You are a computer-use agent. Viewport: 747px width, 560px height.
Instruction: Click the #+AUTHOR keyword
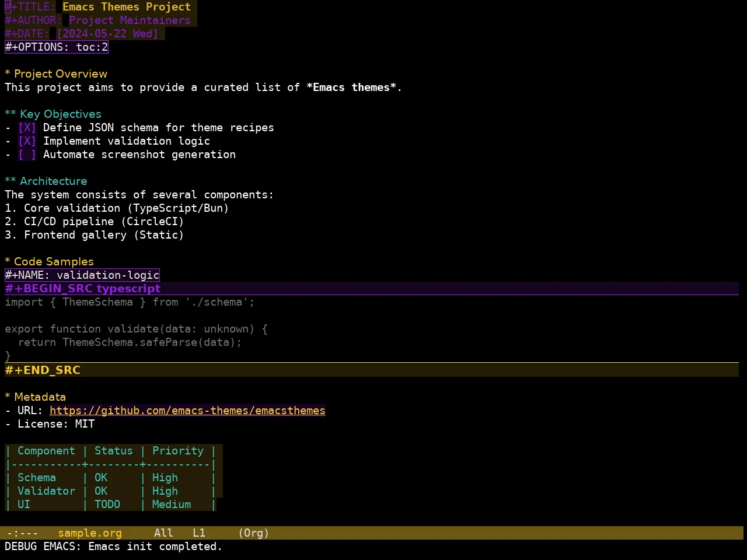pos(33,20)
